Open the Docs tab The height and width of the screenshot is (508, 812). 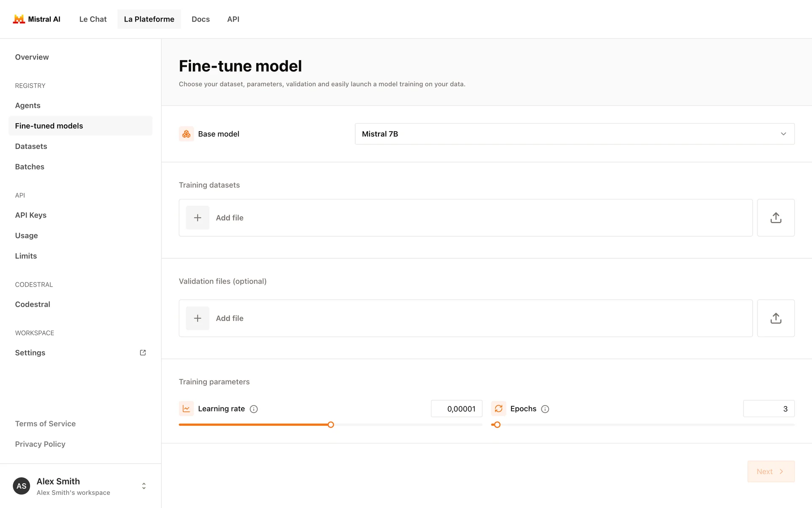tap(200, 19)
